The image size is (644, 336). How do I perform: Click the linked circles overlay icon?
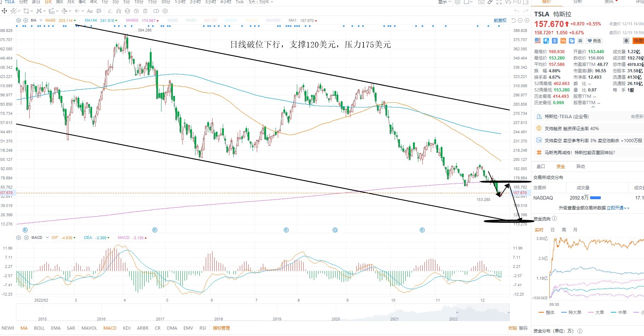coord(156,11)
